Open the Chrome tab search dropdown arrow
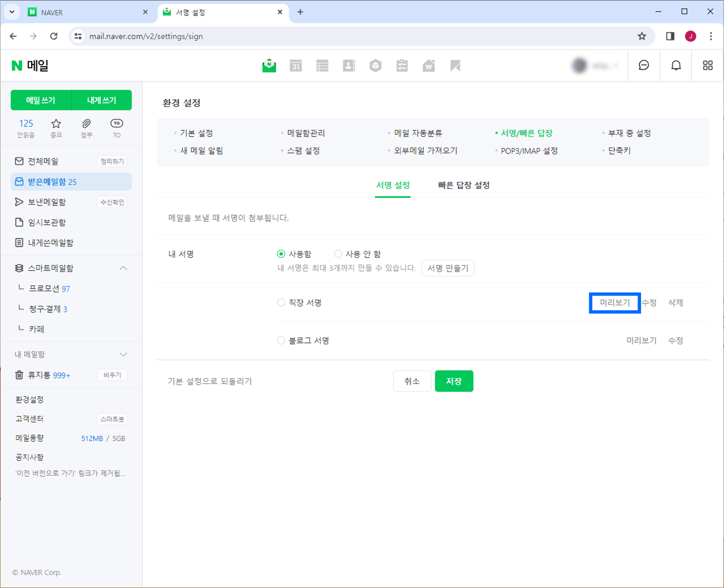This screenshot has height=588, width=724. (x=12, y=12)
